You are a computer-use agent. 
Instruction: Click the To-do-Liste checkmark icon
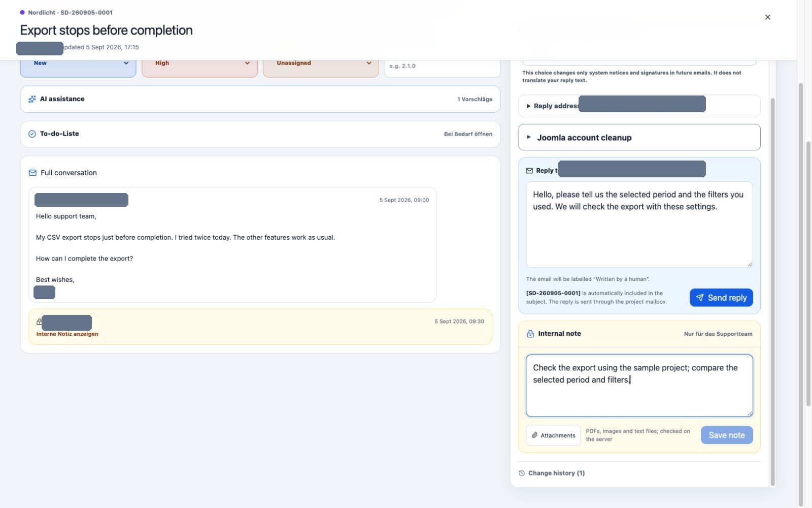tap(32, 134)
